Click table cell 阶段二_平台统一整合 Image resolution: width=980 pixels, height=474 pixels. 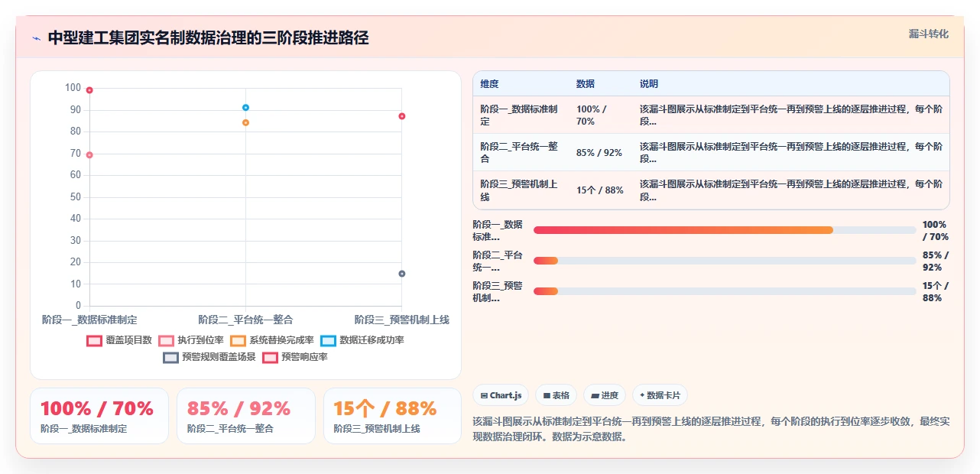[521, 153]
